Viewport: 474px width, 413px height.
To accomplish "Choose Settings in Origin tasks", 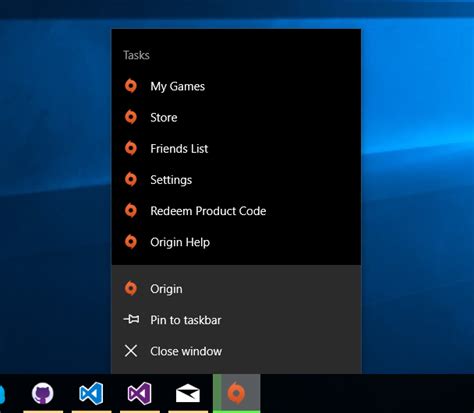I will (x=236, y=180).
